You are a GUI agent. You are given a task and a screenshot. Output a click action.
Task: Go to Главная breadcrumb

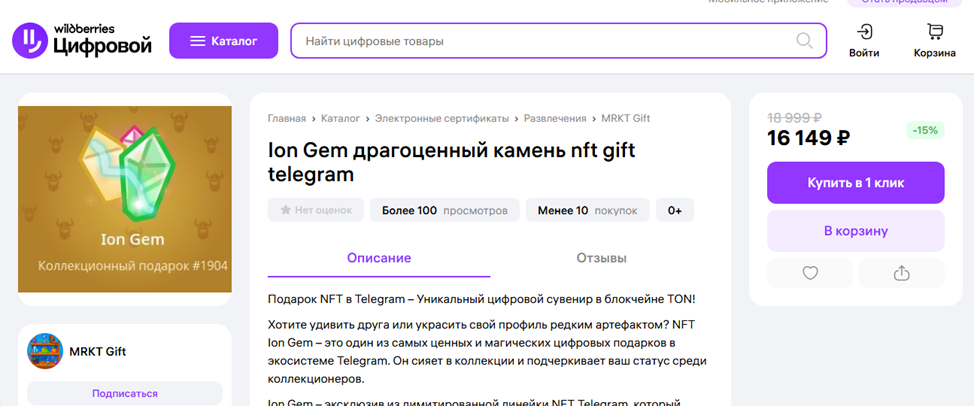pos(287,118)
